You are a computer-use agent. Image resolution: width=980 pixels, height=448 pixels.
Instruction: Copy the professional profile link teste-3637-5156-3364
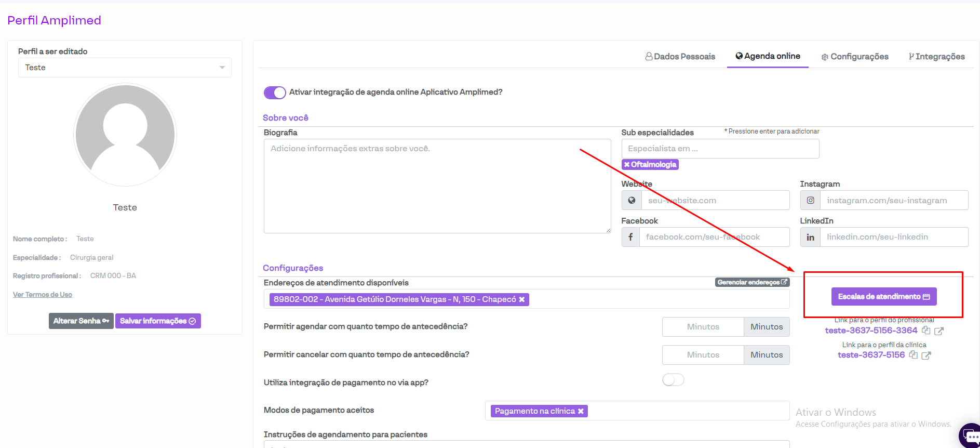click(x=925, y=331)
